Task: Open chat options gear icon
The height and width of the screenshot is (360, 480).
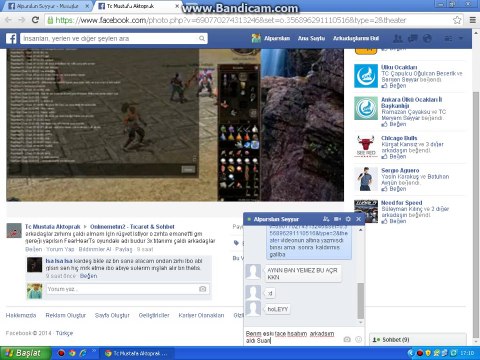Action: click(348, 219)
